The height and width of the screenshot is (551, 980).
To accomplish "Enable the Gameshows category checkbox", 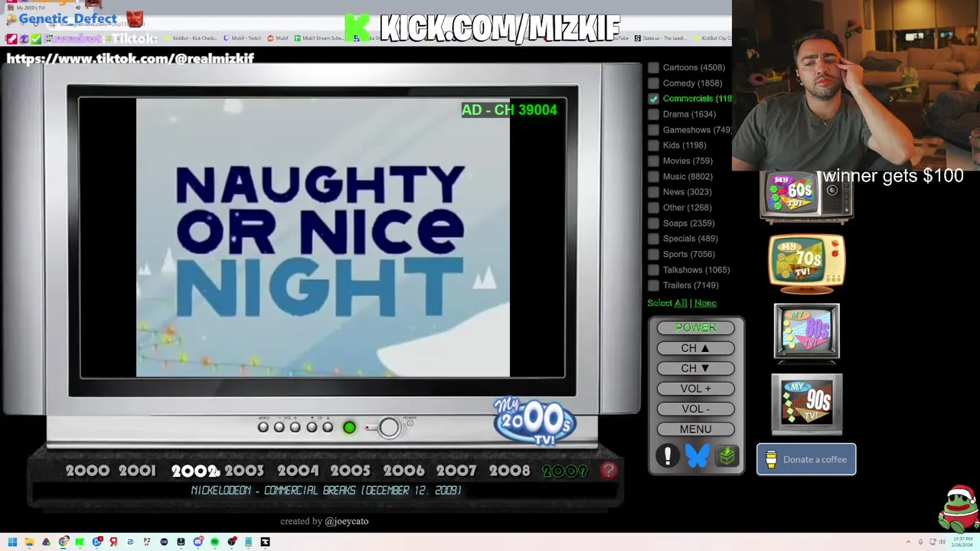I will point(653,129).
